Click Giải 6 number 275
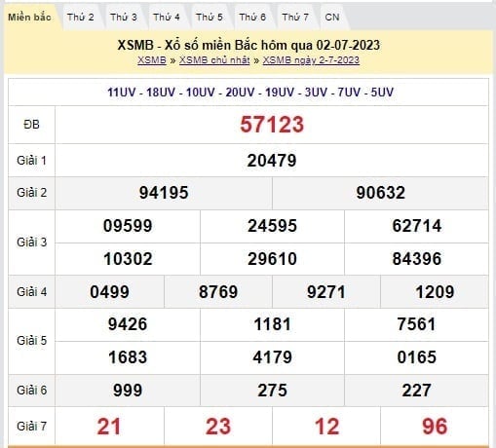Screen dimensions: 496x448 tap(272, 391)
